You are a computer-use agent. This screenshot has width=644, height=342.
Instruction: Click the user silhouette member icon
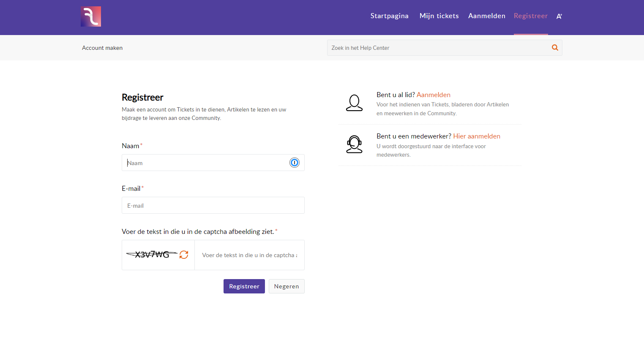click(354, 103)
